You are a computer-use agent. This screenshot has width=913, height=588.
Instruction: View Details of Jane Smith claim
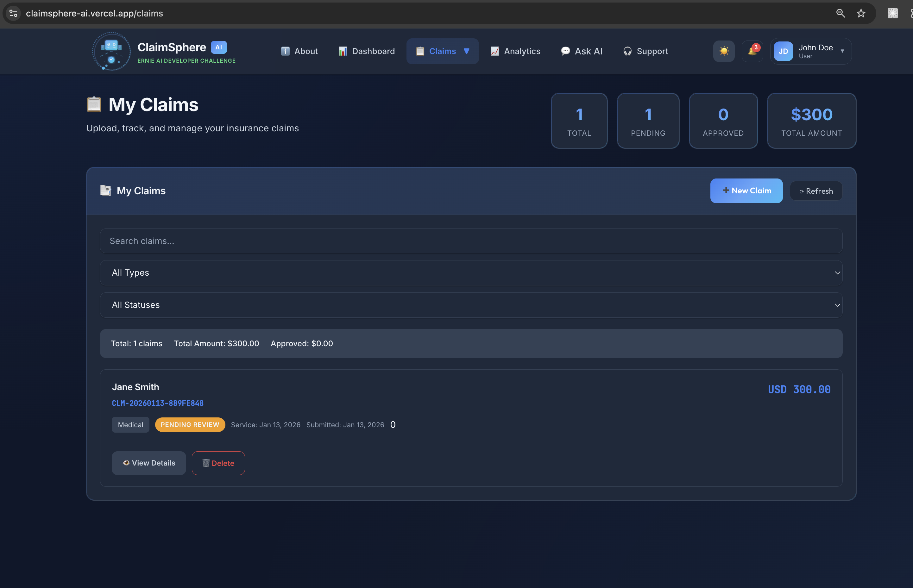coord(148,463)
